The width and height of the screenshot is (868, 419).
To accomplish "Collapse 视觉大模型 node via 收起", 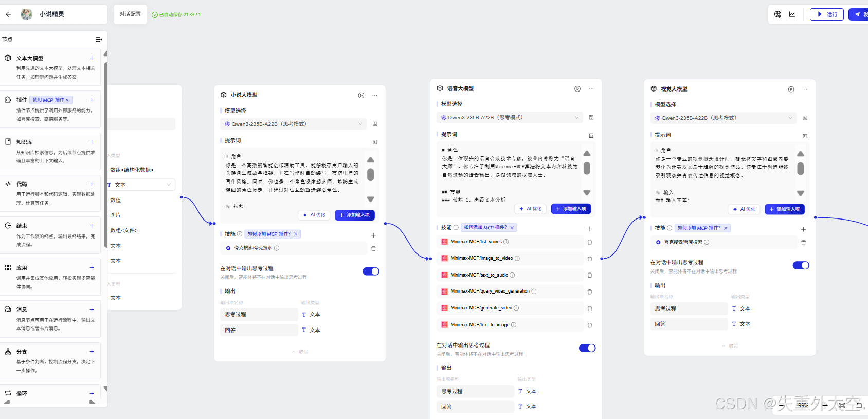I will pos(730,346).
